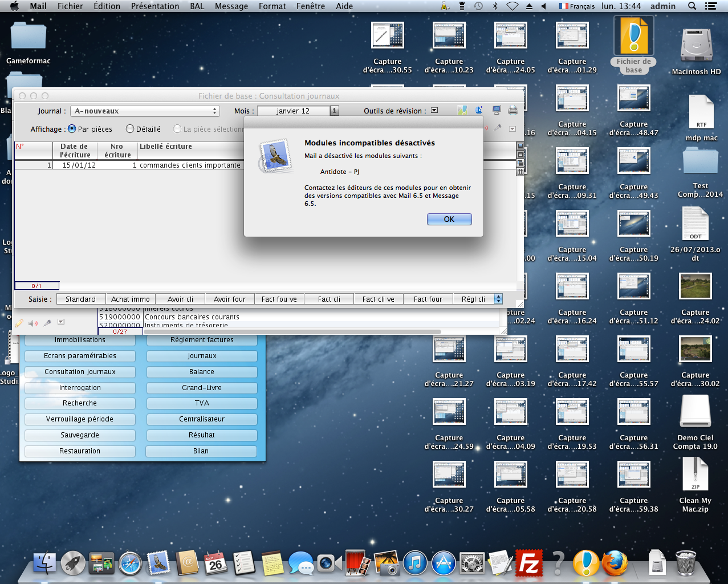Viewport: 728px width, 584px height.
Task: Click the monitor icon in Consultation journaux toolbar
Action: pos(497,110)
